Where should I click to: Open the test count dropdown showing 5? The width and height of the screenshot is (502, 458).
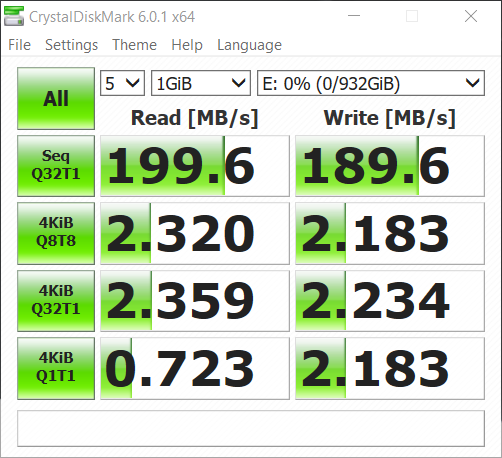(122, 83)
